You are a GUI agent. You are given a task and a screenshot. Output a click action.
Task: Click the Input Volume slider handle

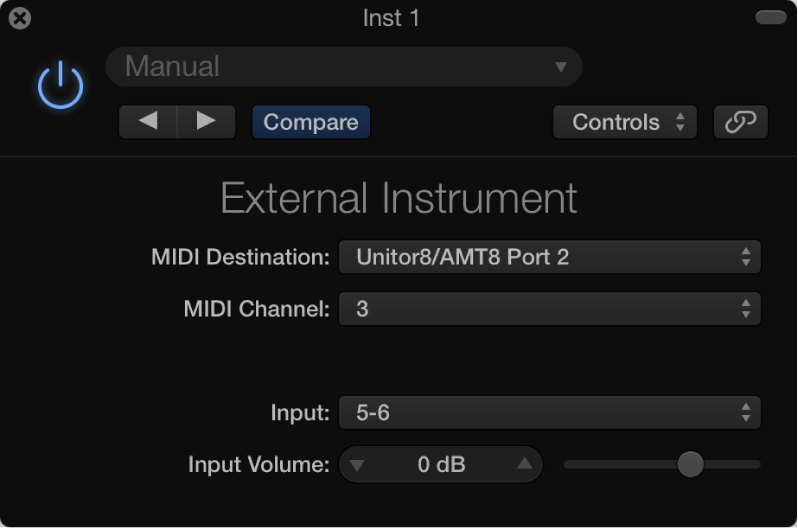pyautogui.click(x=690, y=464)
